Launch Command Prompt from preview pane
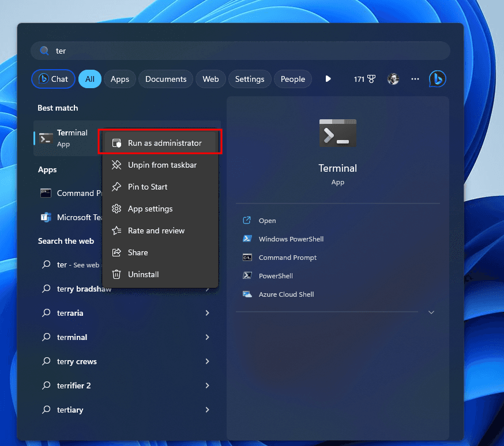 (337, 258)
